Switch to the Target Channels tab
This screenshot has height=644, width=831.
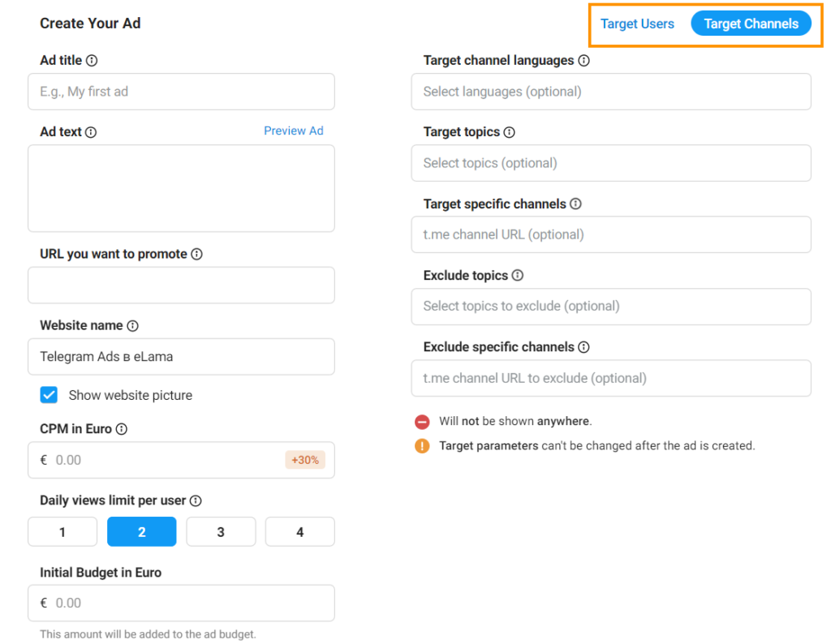coord(751,24)
